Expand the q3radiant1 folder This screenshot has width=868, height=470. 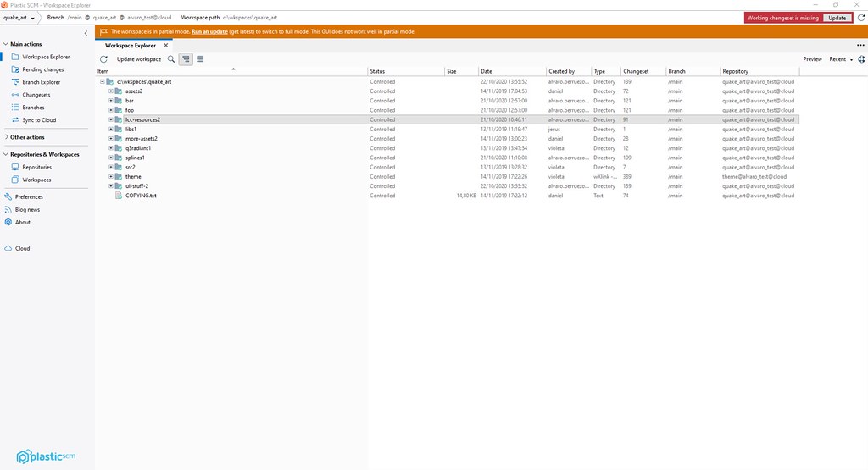point(111,147)
